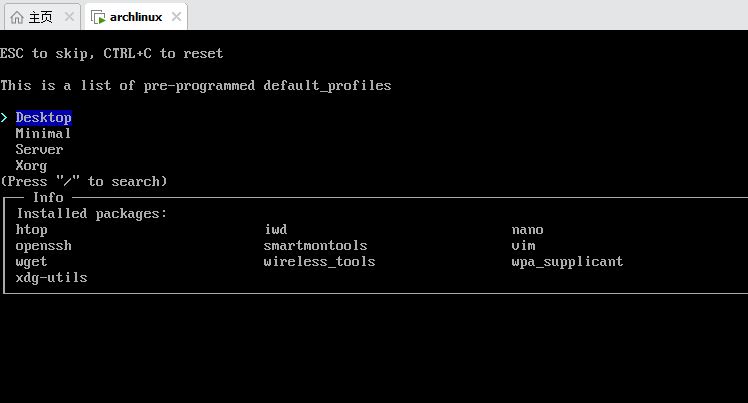The width and height of the screenshot is (748, 403).
Task: Close the 主页 home tab
Action: pyautogui.click(x=69, y=17)
